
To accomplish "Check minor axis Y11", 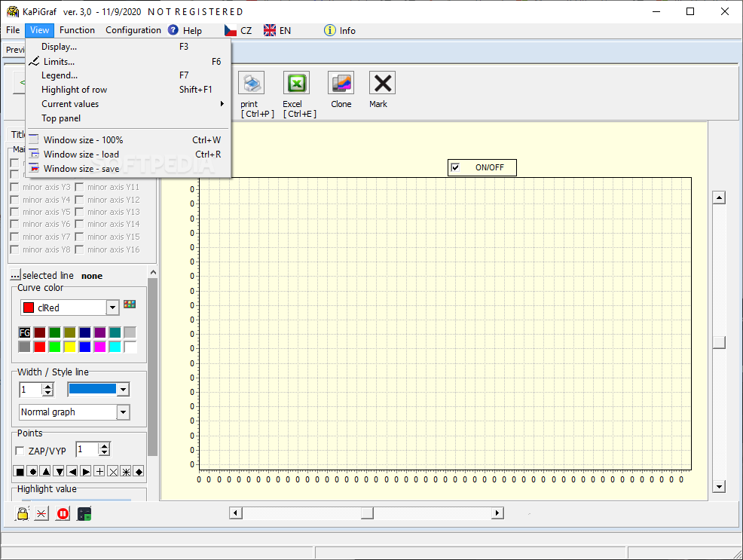I will coord(79,187).
